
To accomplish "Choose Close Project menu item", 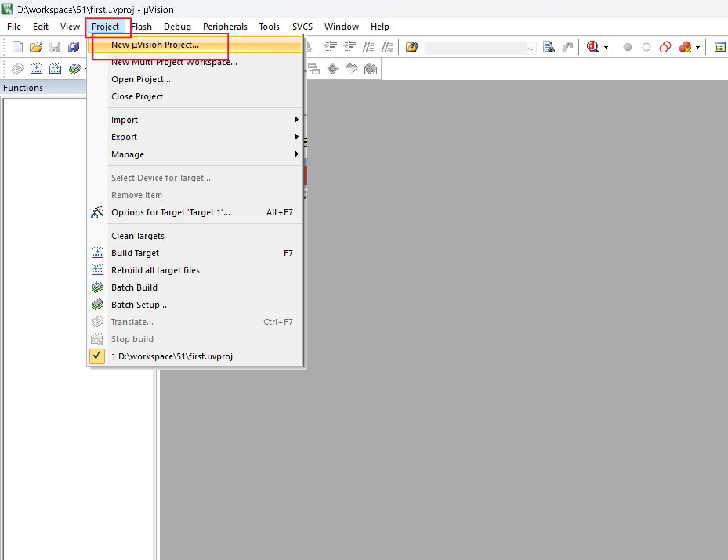I will click(196, 96).
